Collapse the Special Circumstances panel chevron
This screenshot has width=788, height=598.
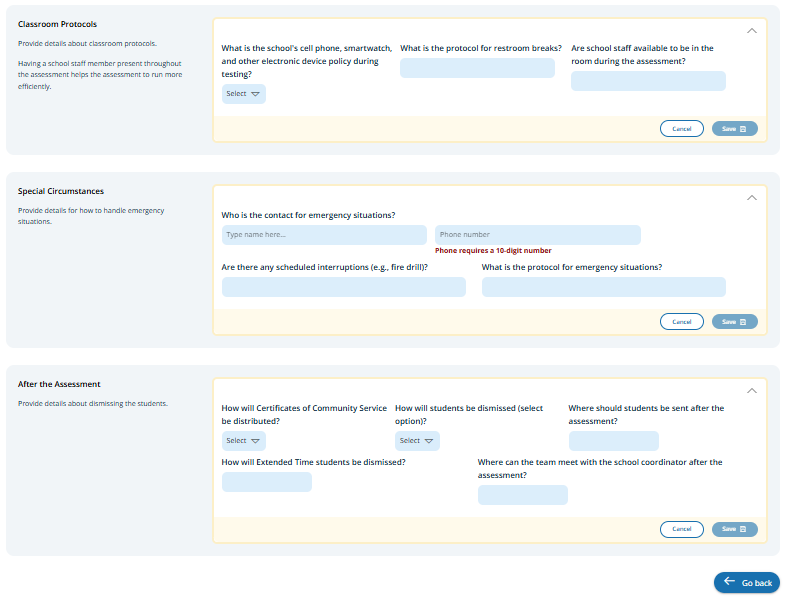[x=752, y=198]
